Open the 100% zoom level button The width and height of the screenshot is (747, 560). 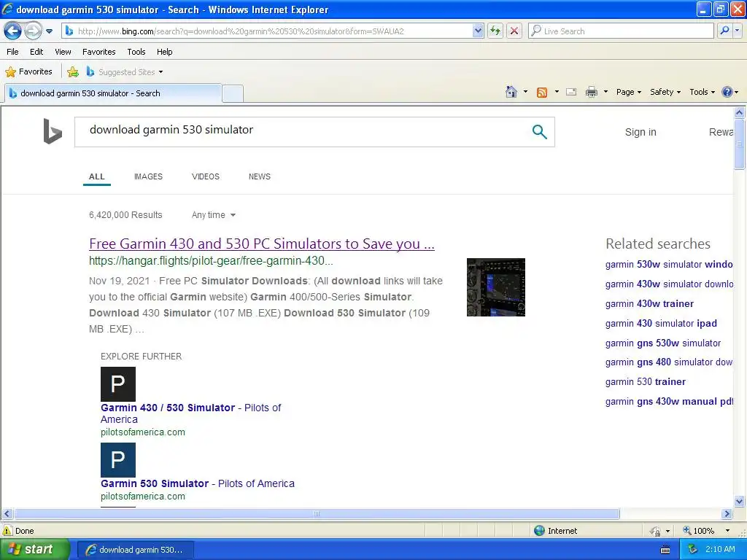tap(699, 531)
